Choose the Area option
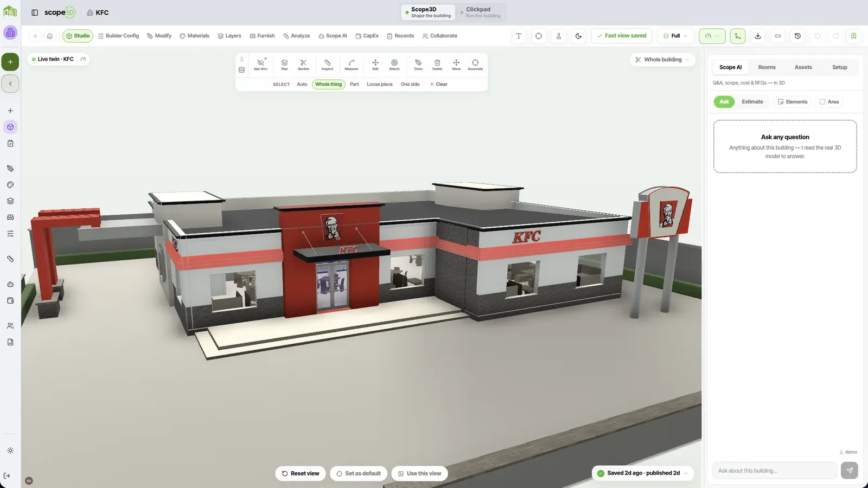Screen dimensions: 868x488 (x=829, y=102)
